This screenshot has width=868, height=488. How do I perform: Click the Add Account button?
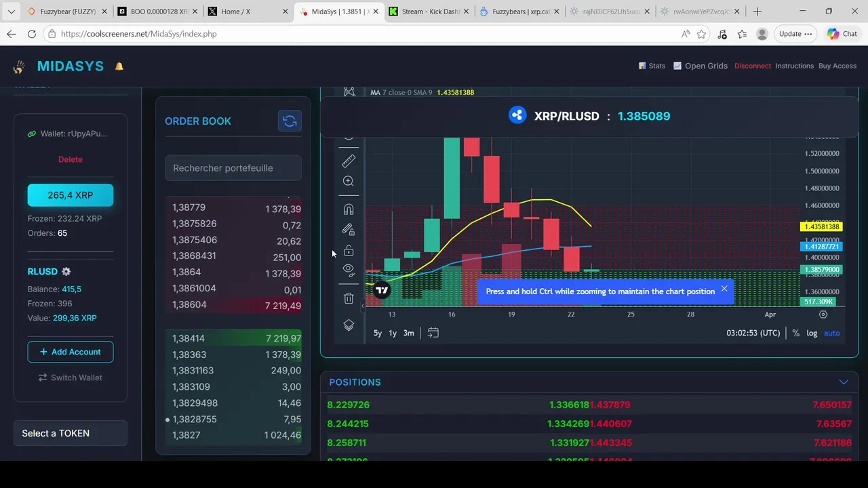coord(71,352)
